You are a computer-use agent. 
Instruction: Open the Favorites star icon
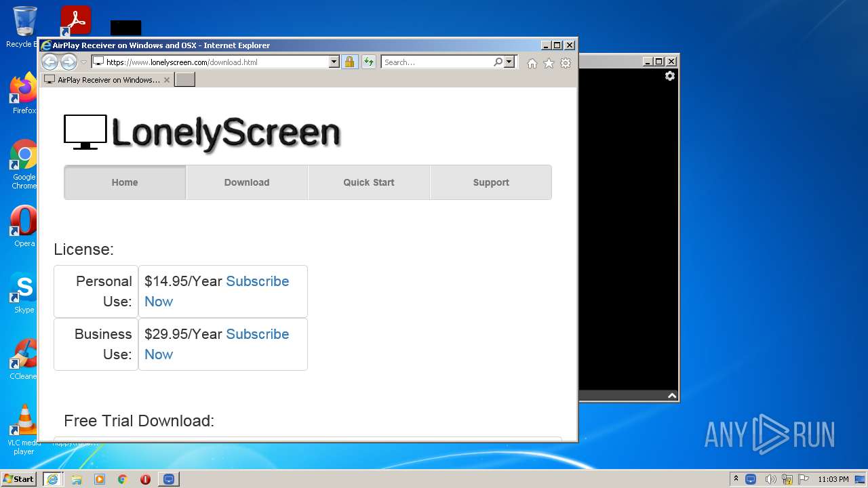[x=549, y=63]
